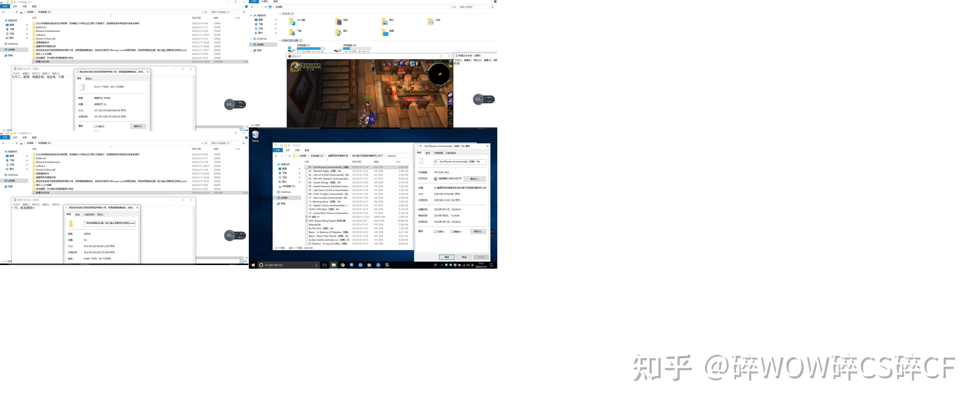Image resolution: width=980 pixels, height=407 pixels.
Task: Click 取消 in Got Rhymes properties
Action: (x=464, y=257)
